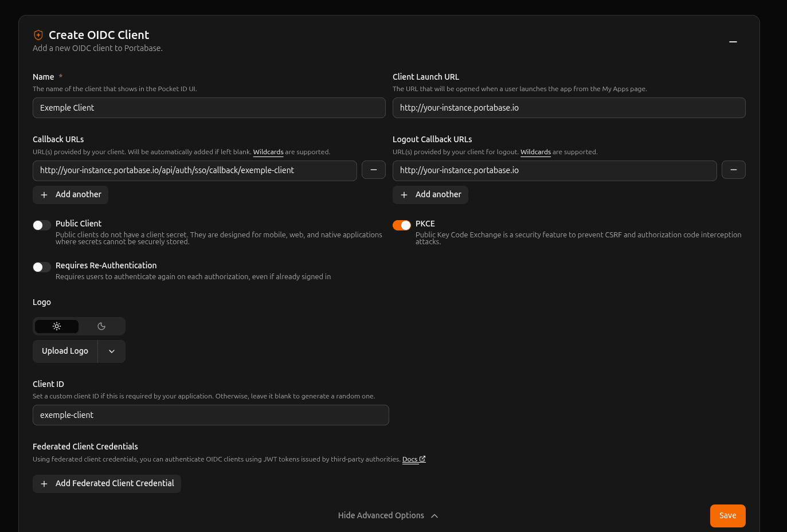This screenshot has height=532, width=787.
Task: Click the Upload Logo button
Action: (x=65, y=351)
